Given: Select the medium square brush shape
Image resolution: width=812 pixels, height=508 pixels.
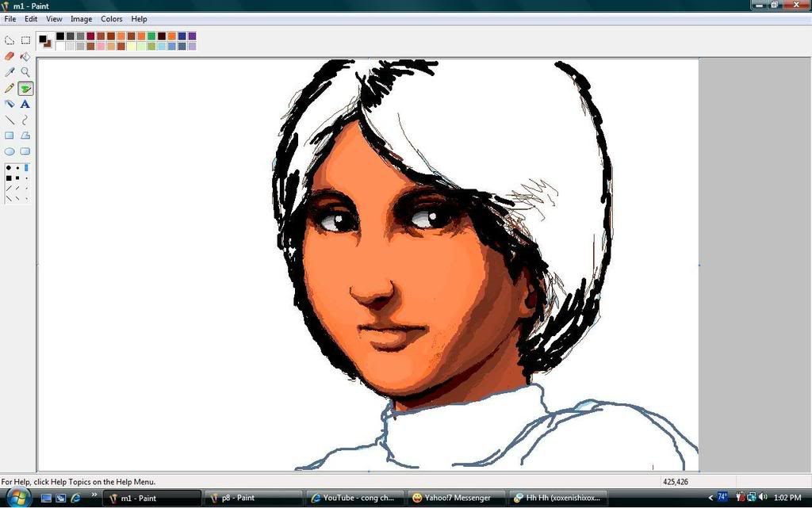Looking at the screenshot, I should 17,178.
